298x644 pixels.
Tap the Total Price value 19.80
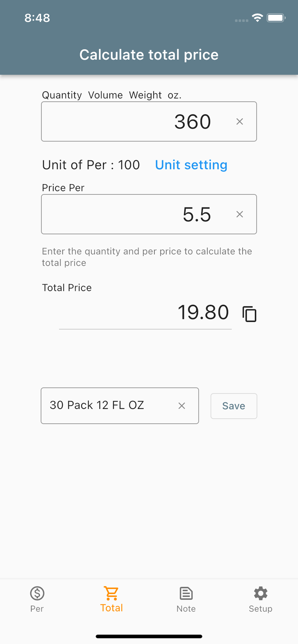[203, 312]
